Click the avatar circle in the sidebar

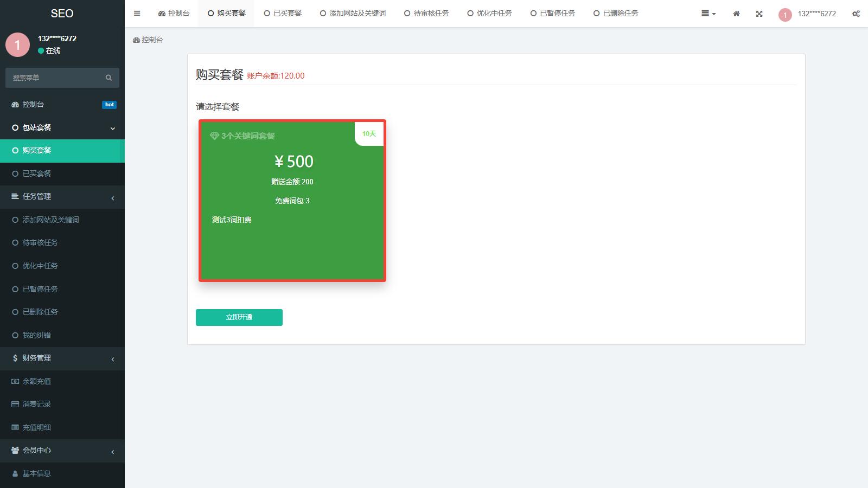click(17, 45)
